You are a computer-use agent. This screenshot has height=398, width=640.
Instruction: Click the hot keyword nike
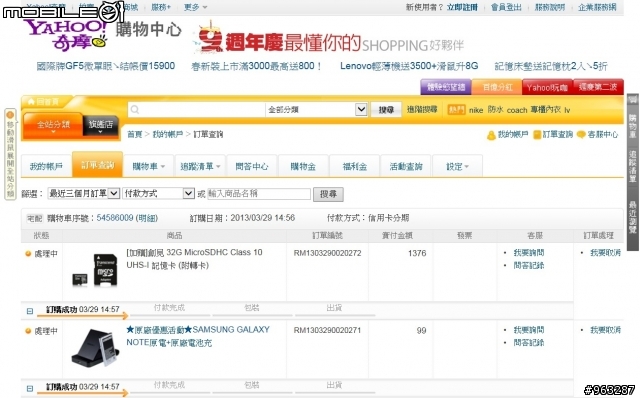476,110
